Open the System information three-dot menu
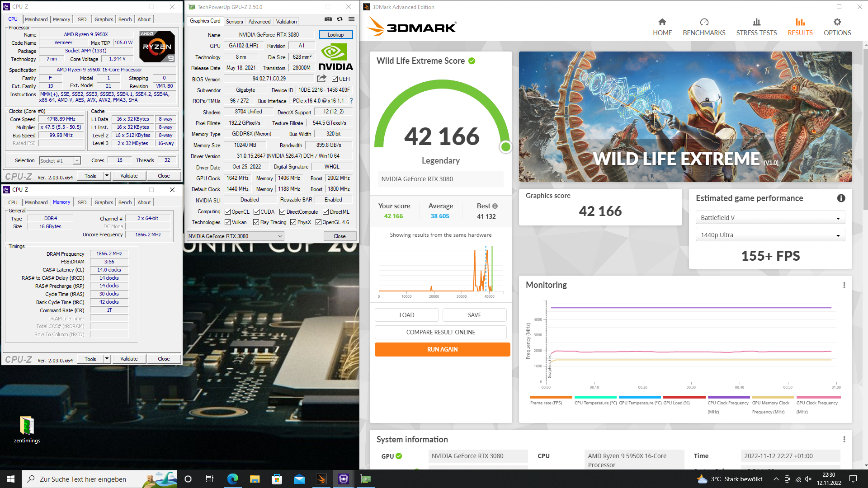This screenshot has height=488, width=868. (x=844, y=440)
